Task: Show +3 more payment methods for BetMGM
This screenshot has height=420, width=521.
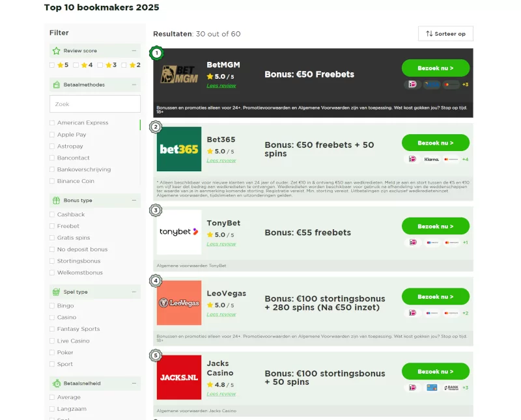Action: (x=465, y=85)
